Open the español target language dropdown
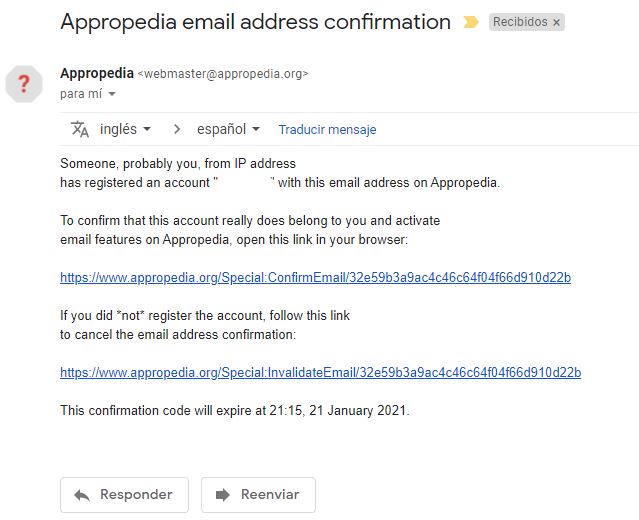 click(228, 129)
